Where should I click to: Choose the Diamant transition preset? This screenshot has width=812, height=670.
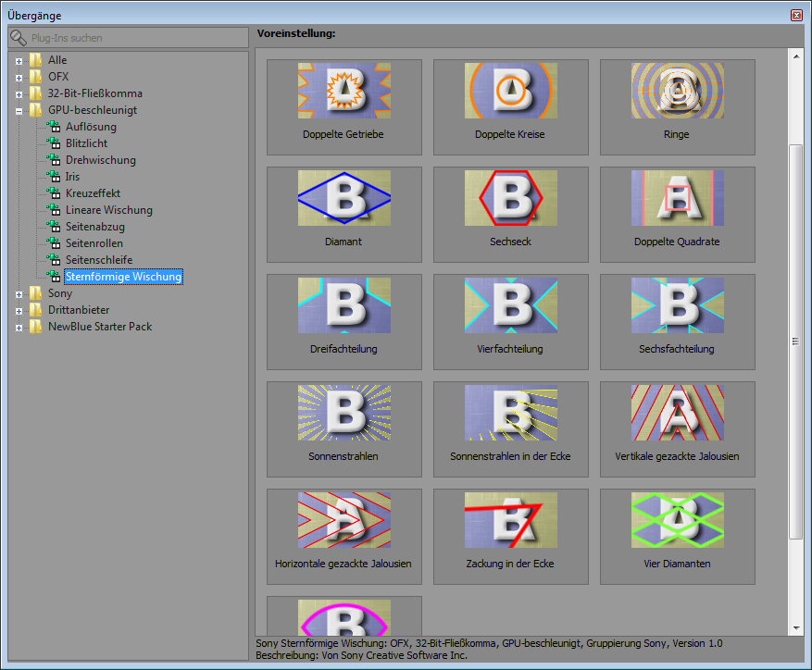click(x=344, y=198)
